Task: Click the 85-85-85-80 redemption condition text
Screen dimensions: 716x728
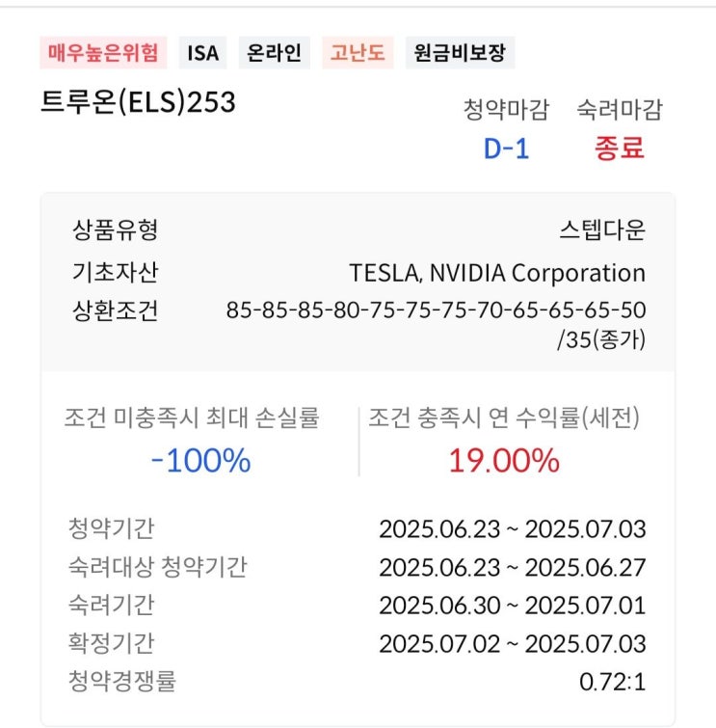Action: click(x=436, y=311)
